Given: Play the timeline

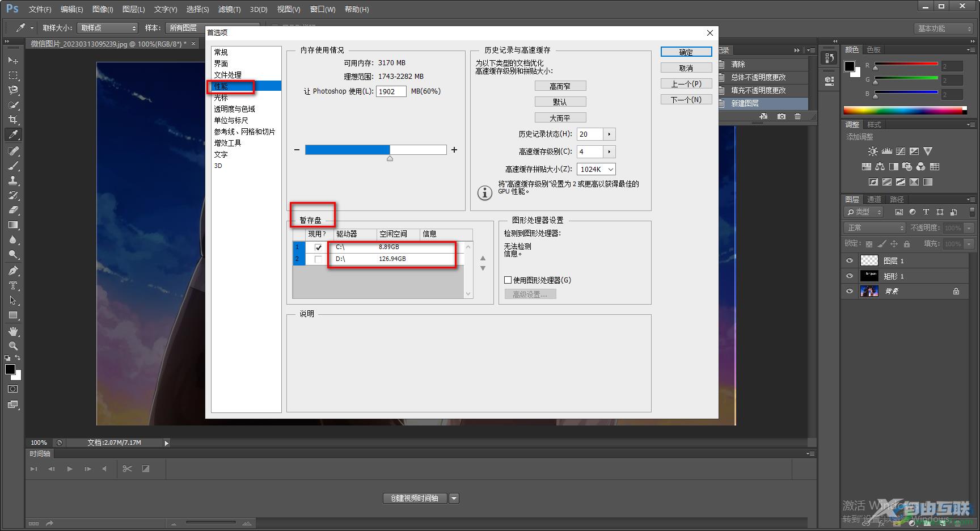Looking at the screenshot, I should tap(70, 469).
